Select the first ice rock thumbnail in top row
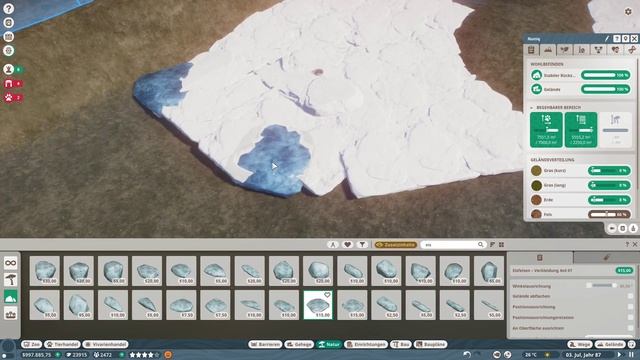The image size is (640, 360). pyautogui.click(x=44, y=271)
